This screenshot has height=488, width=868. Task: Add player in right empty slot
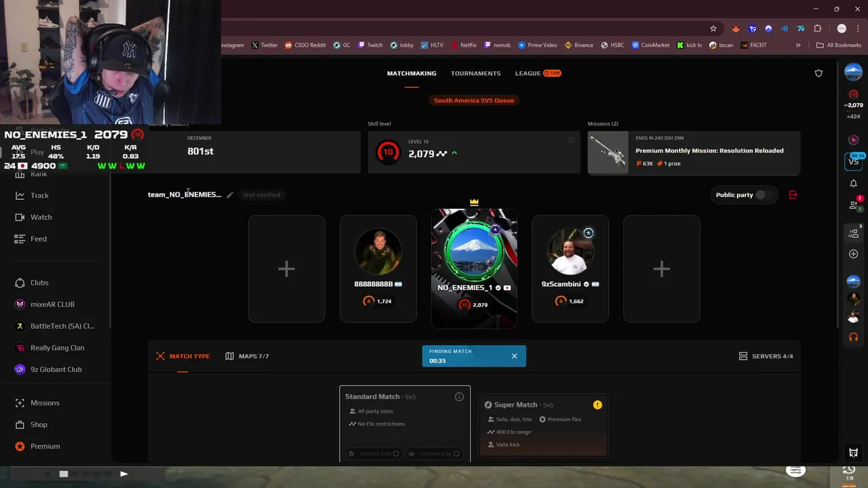point(661,269)
